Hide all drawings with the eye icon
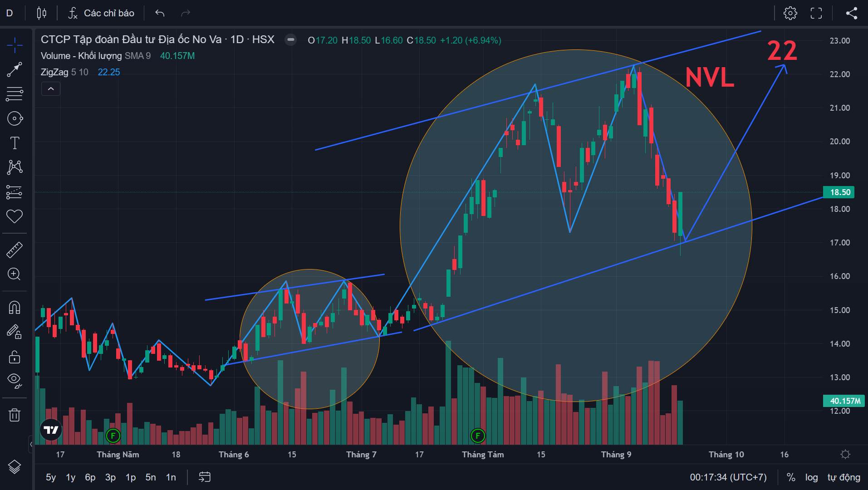This screenshot has height=490, width=868. [15, 381]
